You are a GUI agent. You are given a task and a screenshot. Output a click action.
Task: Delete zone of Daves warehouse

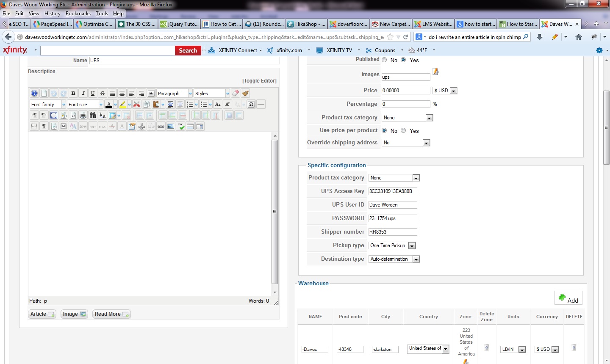click(487, 347)
